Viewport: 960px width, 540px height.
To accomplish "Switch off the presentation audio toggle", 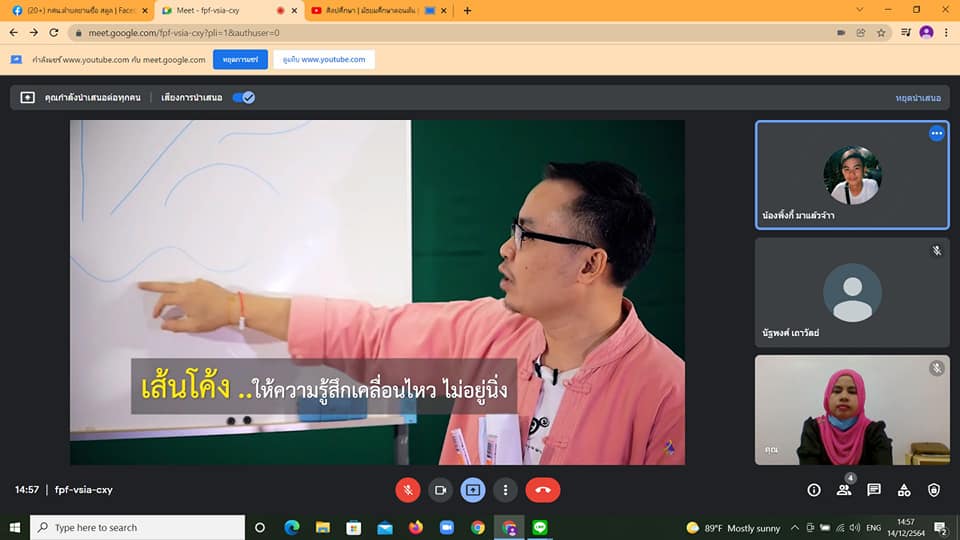I will point(243,98).
